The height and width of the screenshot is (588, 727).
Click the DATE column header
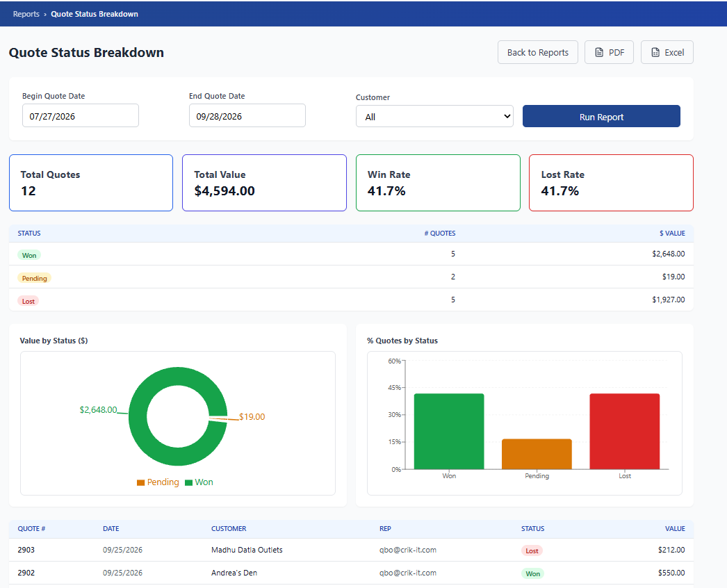coord(111,529)
